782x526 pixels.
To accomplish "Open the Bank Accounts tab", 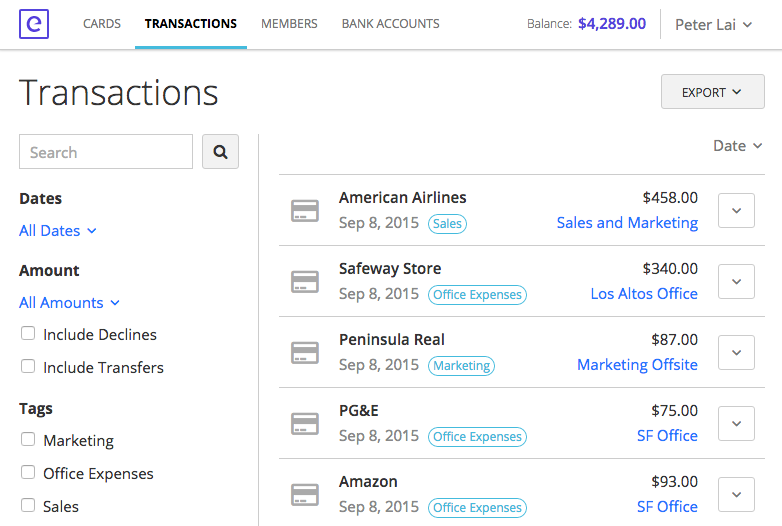I will [x=390, y=24].
